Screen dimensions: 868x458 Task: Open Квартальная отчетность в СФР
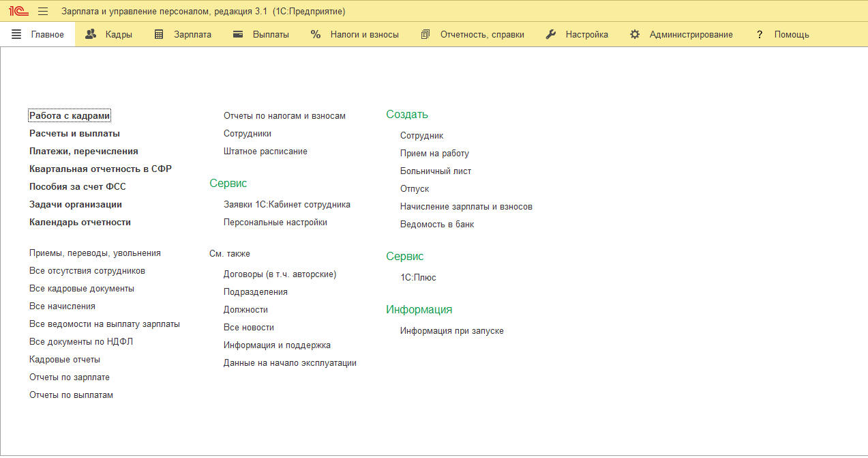pyautogui.click(x=100, y=169)
